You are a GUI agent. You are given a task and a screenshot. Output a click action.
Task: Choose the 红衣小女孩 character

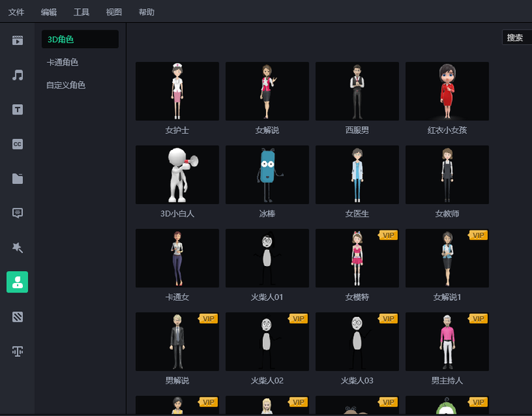point(447,92)
